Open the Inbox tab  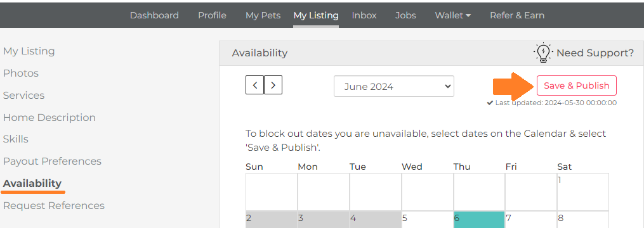(364, 15)
